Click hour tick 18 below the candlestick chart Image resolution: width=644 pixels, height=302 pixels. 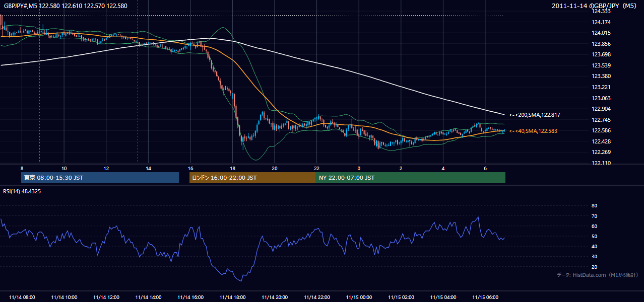[232, 168]
